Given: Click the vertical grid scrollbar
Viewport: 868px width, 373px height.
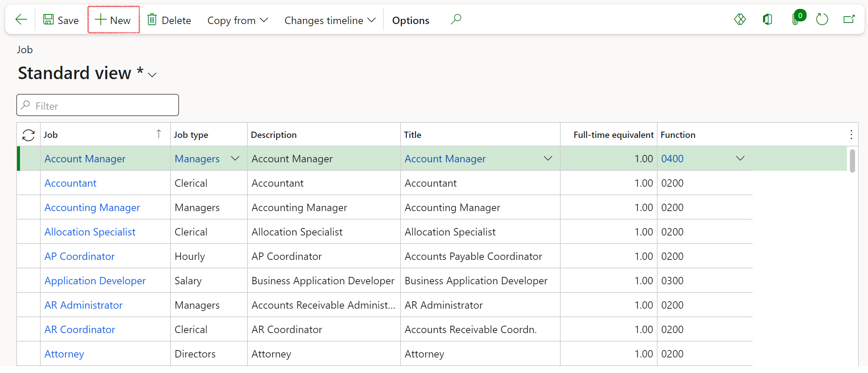Looking at the screenshot, I should pyautogui.click(x=852, y=161).
